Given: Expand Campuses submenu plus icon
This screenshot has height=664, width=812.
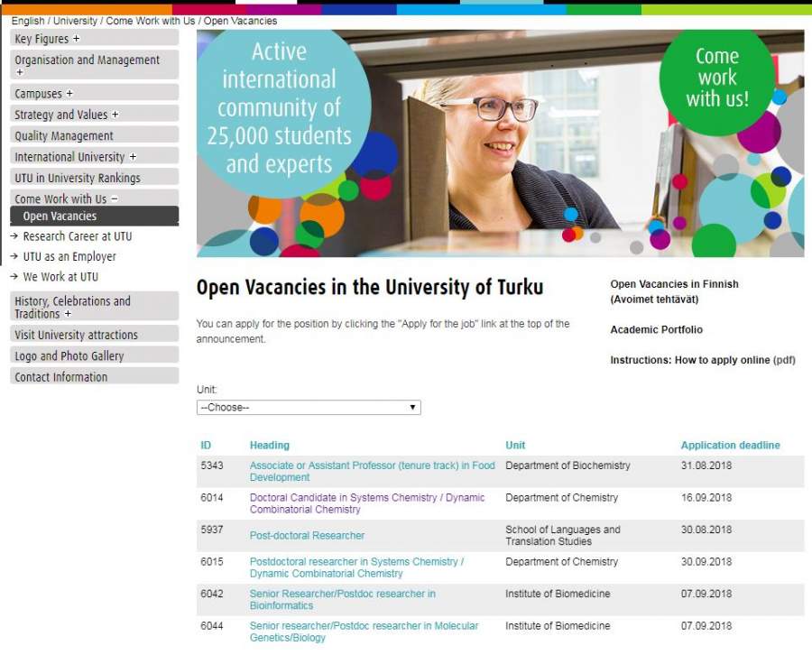Looking at the screenshot, I should point(69,94).
